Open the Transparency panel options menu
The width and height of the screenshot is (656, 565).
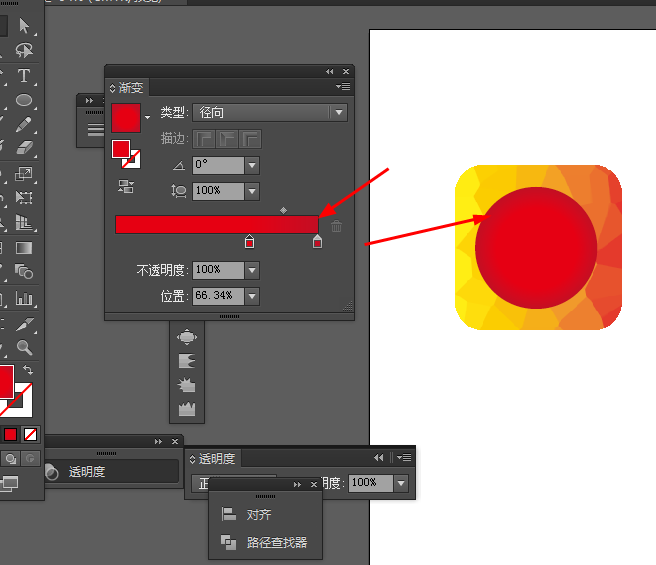(404, 457)
